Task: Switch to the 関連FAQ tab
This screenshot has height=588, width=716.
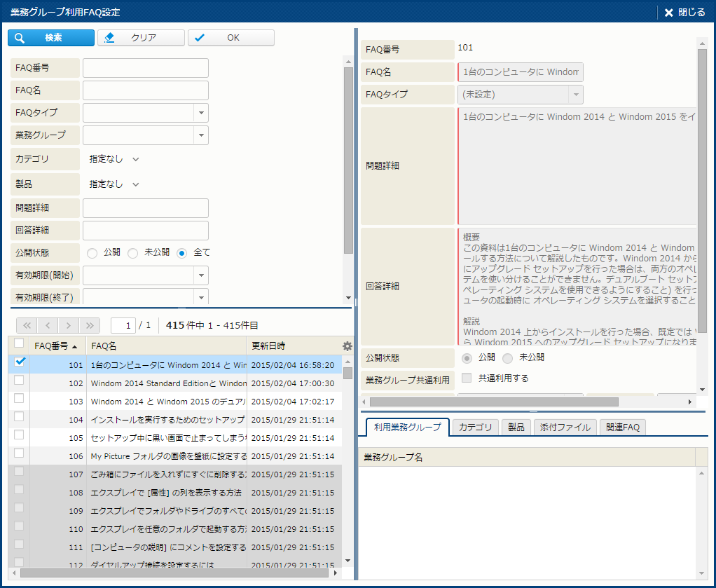Action: [x=622, y=428]
